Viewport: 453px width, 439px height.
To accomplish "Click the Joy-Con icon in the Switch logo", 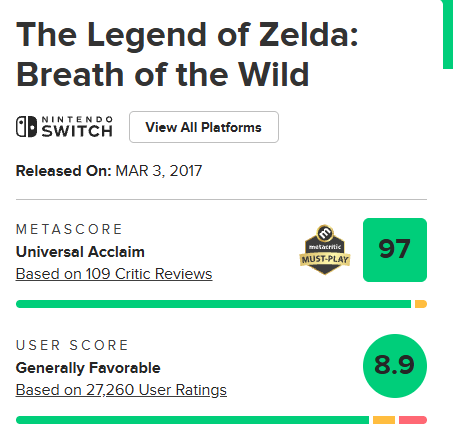I will 26,127.
